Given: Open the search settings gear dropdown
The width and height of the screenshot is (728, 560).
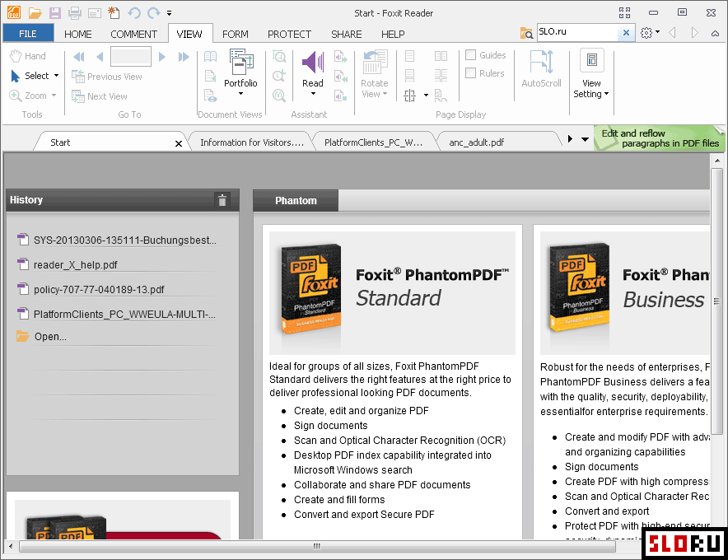Looking at the screenshot, I should 650,32.
